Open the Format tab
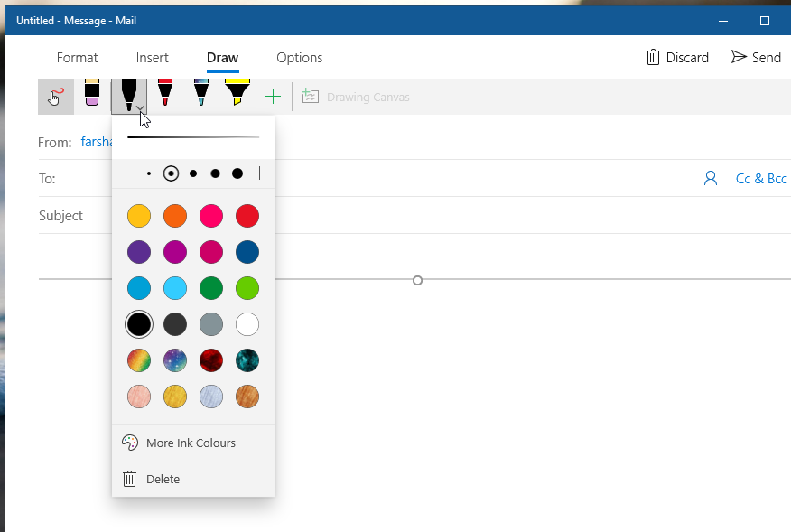This screenshot has height=532, width=791. pyautogui.click(x=77, y=58)
